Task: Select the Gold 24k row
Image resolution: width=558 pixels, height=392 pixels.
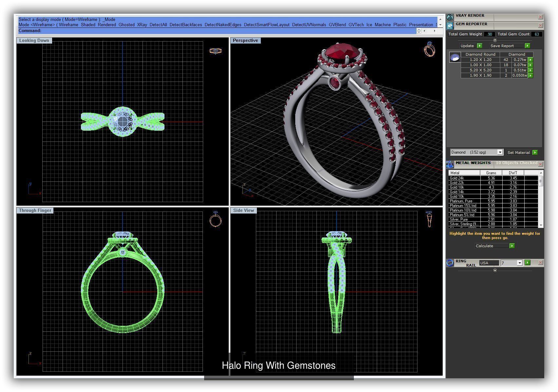Action: 493,178
